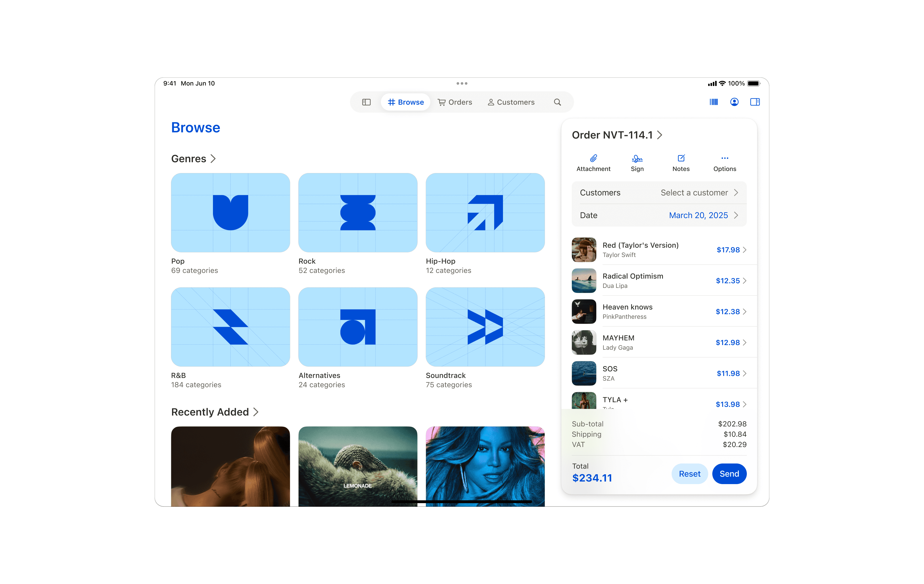This screenshot has width=924, height=584.
Task: Select the MAYHEM artwork thumbnail
Action: click(x=584, y=342)
